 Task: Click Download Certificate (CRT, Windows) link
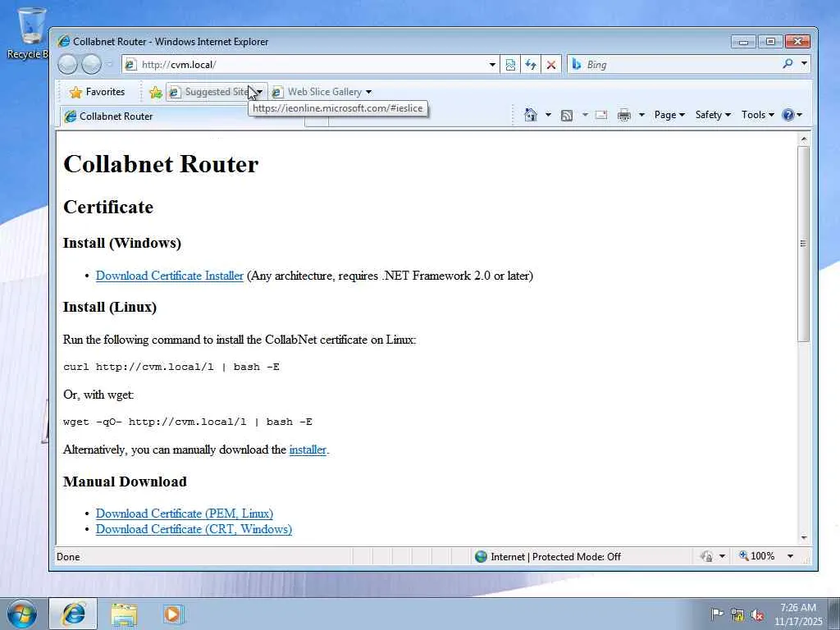(194, 529)
